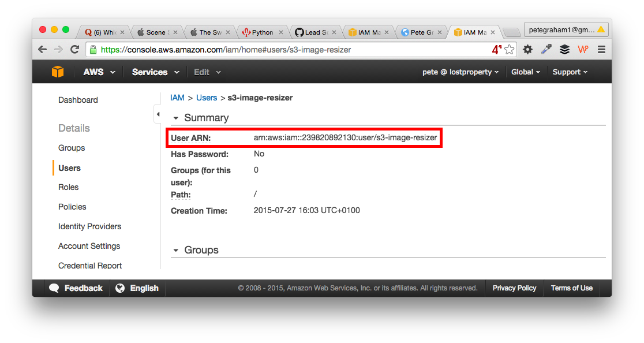Switch to the Python browser tab

click(x=262, y=32)
